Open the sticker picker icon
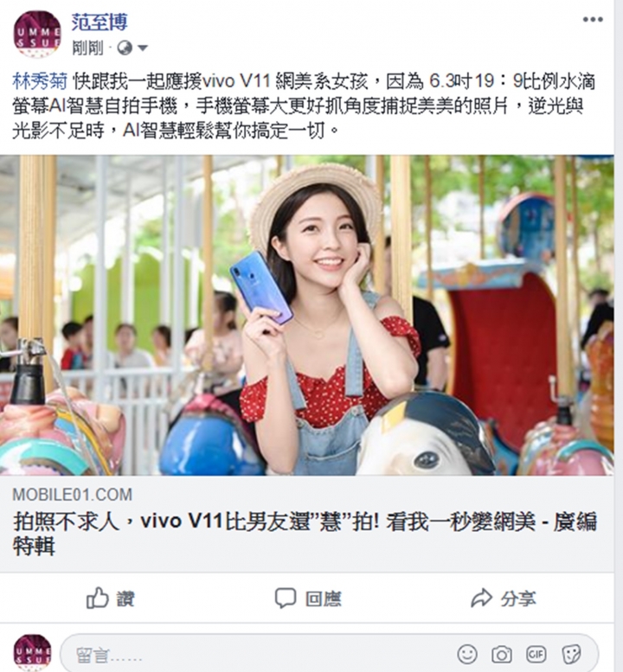The image size is (623, 672). coord(571,654)
